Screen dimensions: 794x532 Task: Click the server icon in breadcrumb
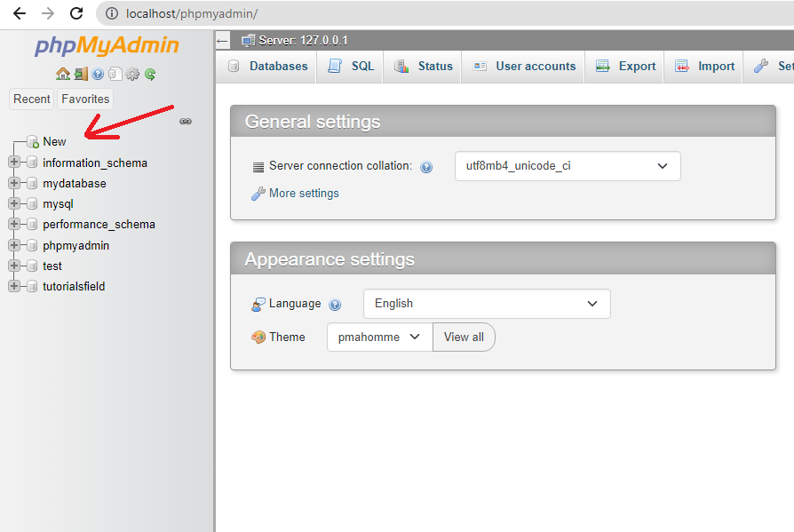tap(248, 41)
